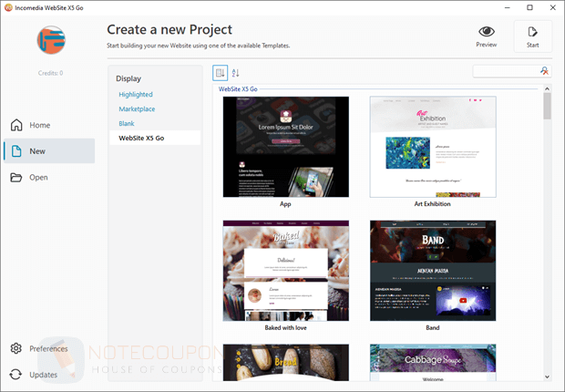Viewport: 565px width, 392px height.
Task: Select the Bread template thumbnail
Action: pyautogui.click(x=286, y=362)
